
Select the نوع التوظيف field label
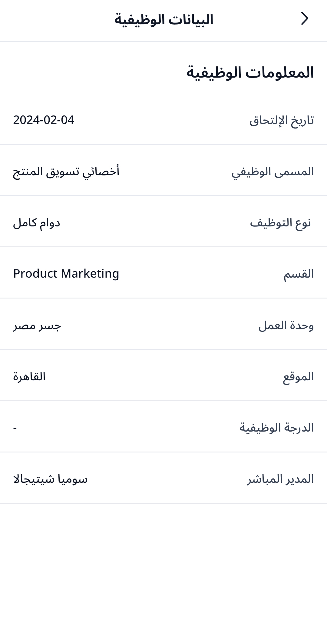(280, 223)
